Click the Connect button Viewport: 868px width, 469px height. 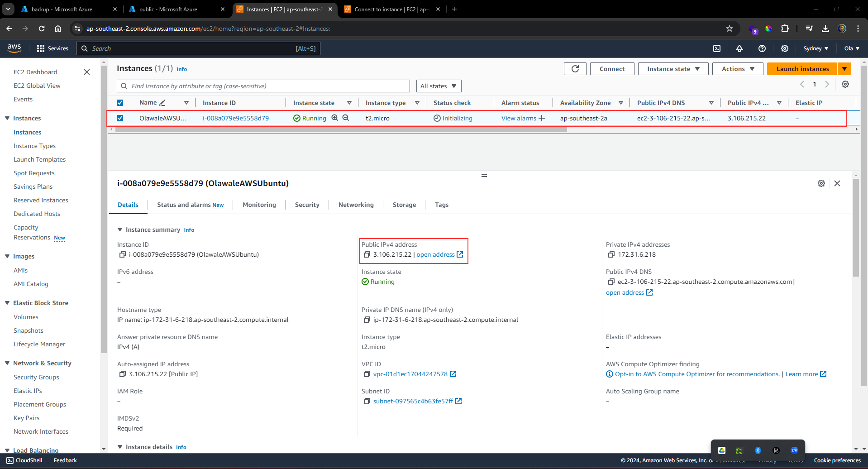612,69
